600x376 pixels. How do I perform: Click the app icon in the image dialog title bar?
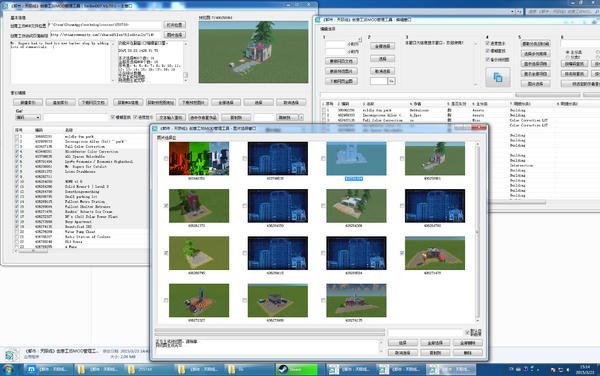[x=155, y=129]
